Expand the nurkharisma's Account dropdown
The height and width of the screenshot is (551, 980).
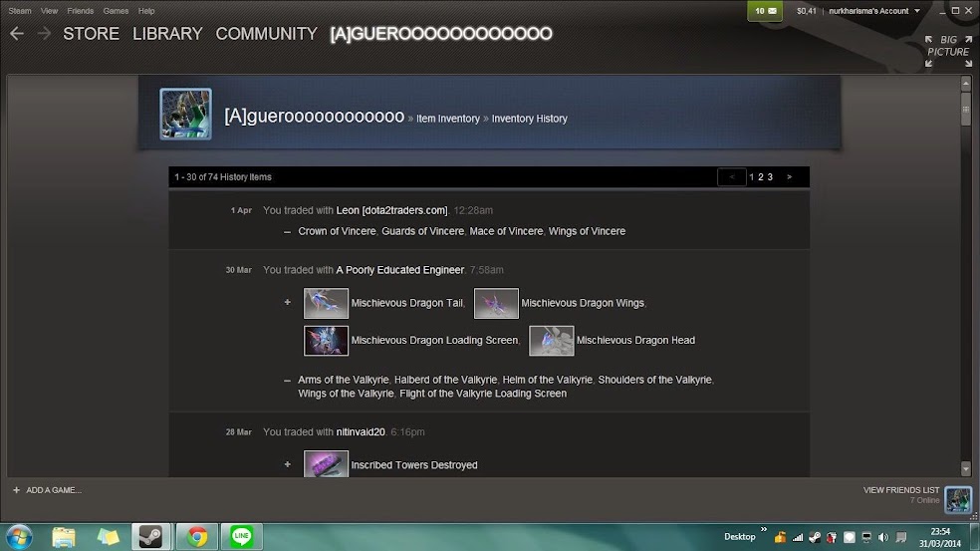pyautogui.click(x=873, y=11)
